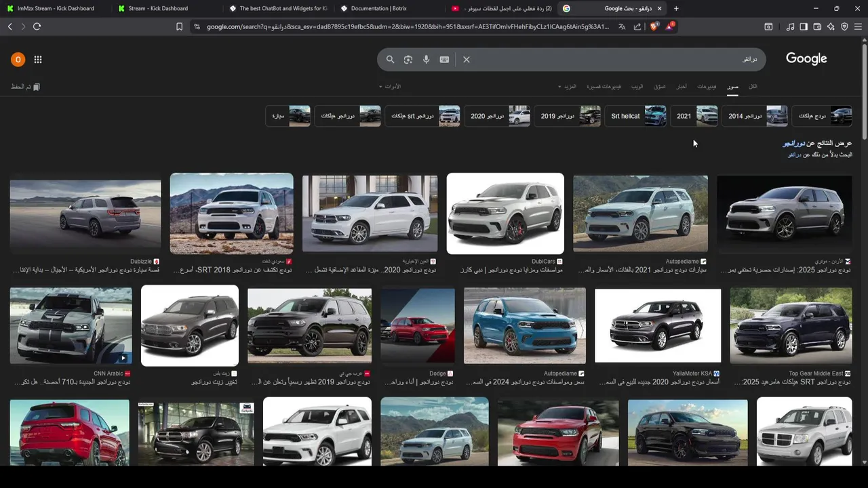This screenshot has height=488, width=868.
Task: Open the tab search icon in the toolbar
Action: tap(768, 26)
